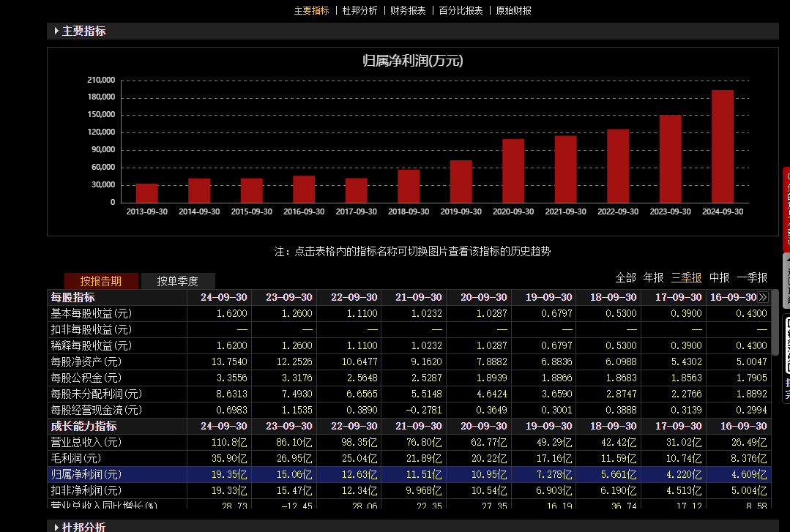Click the red side banner on right edge

coord(786,209)
